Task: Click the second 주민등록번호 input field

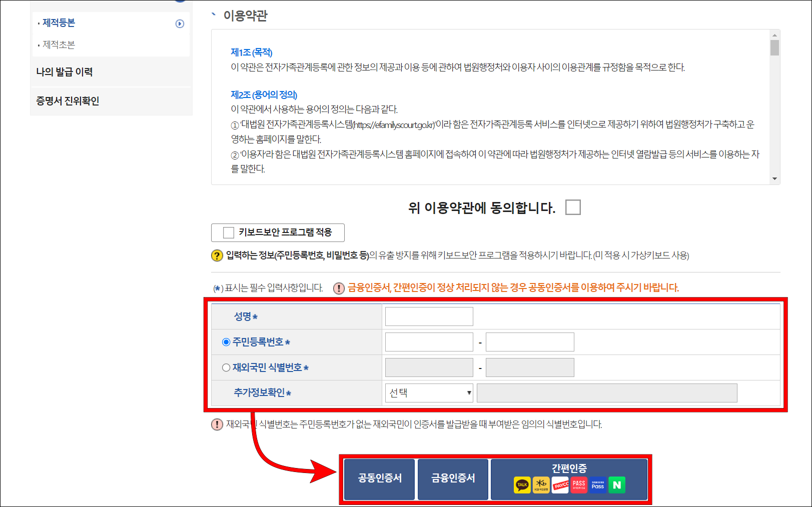Action: pyautogui.click(x=530, y=342)
